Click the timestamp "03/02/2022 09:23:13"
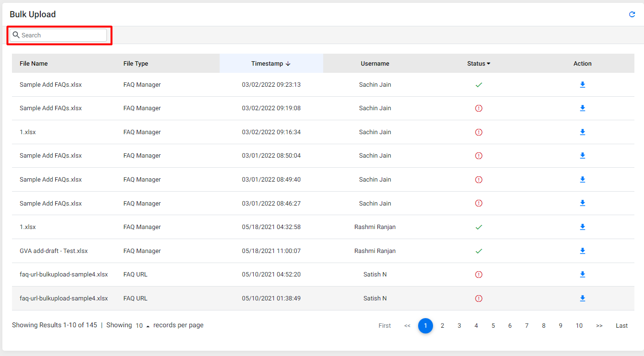 [271, 85]
